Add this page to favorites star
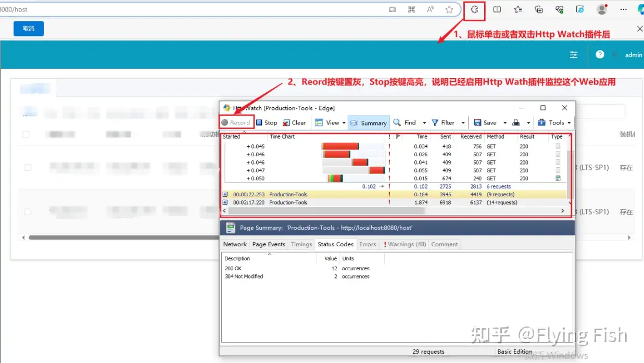The width and height of the screenshot is (644, 363). tap(449, 9)
